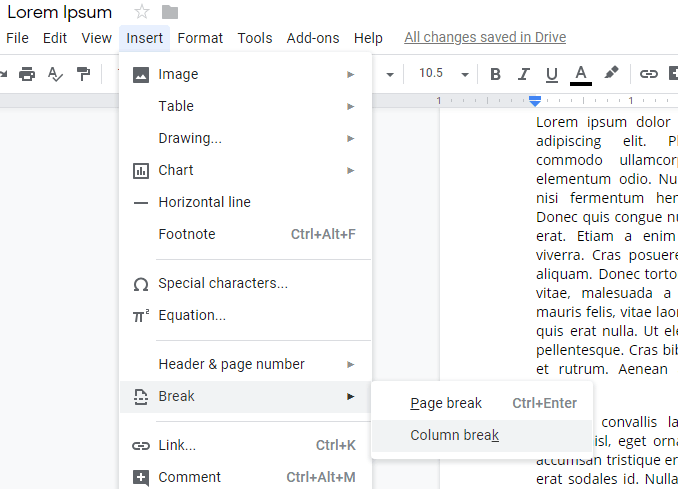Toggle italic formatting
This screenshot has height=489, width=678.
(x=523, y=73)
